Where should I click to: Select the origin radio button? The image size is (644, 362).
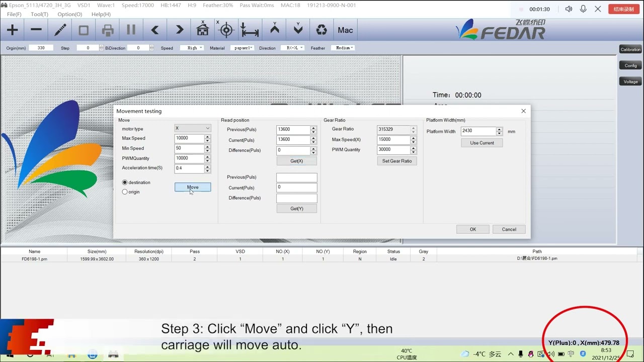click(125, 192)
